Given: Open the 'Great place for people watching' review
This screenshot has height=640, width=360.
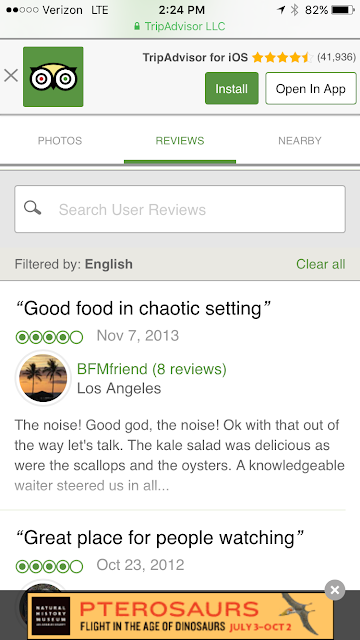Looking at the screenshot, I should [160, 538].
